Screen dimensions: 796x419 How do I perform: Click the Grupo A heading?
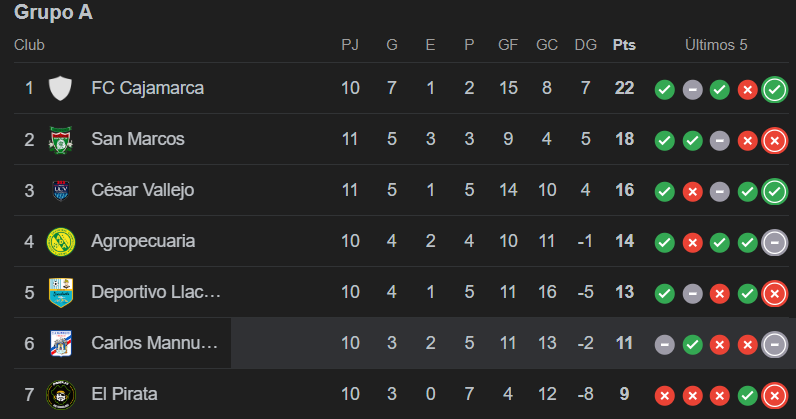pyautogui.click(x=54, y=13)
